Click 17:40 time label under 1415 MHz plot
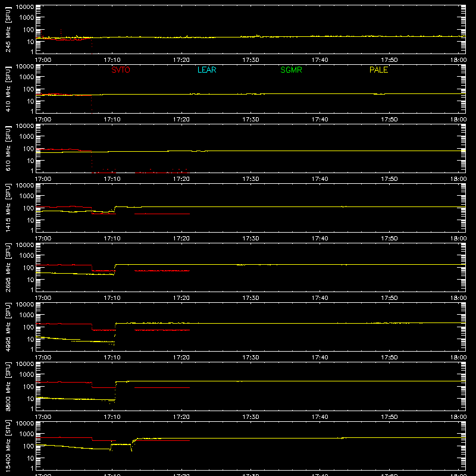Image resolution: width=476 pixels, height=476 pixels. click(x=320, y=239)
